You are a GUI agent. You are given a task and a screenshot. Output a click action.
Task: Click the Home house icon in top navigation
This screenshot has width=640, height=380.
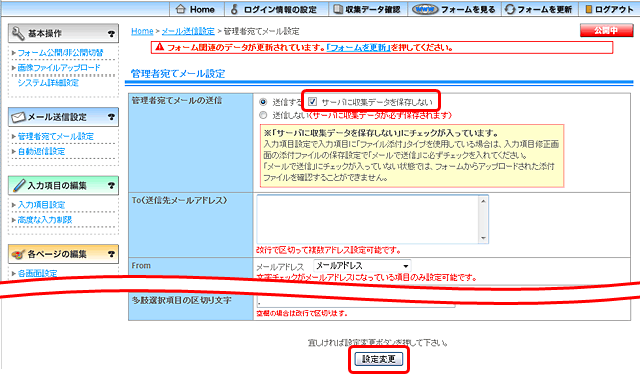tap(180, 9)
